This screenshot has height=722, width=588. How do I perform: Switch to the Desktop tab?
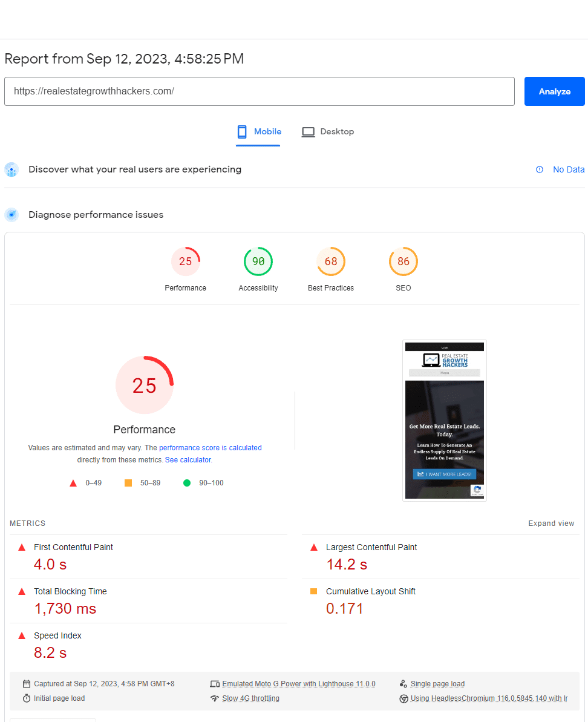coord(328,132)
